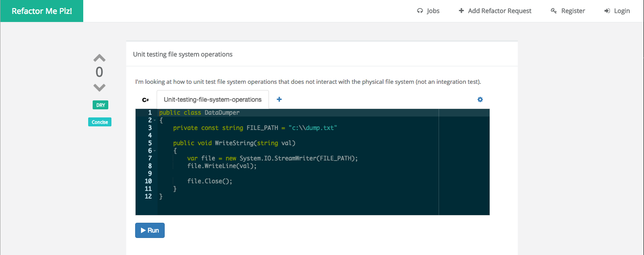Image resolution: width=644 pixels, height=255 pixels.
Task: Go to the Login page
Action: (x=617, y=11)
